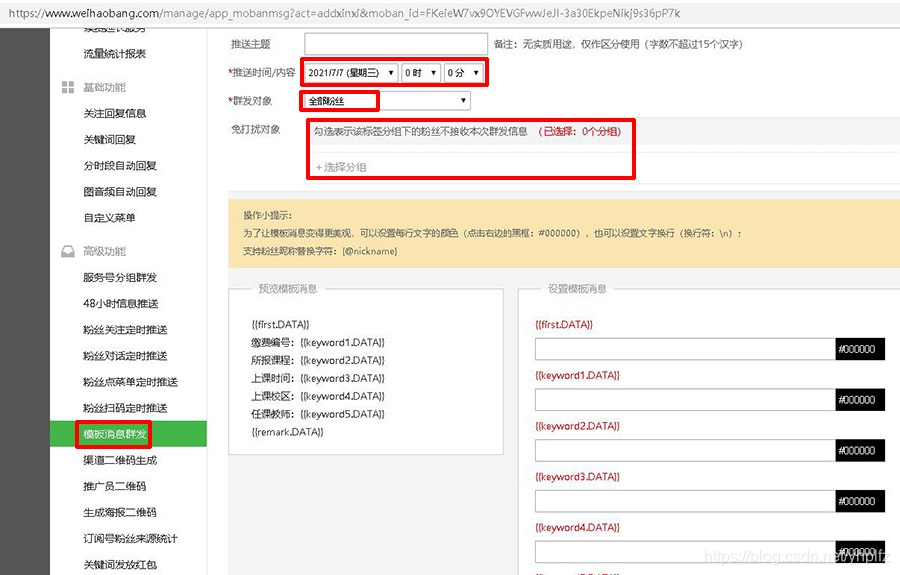
Task: Open the hour dropdown showing 0时
Action: pyautogui.click(x=421, y=72)
